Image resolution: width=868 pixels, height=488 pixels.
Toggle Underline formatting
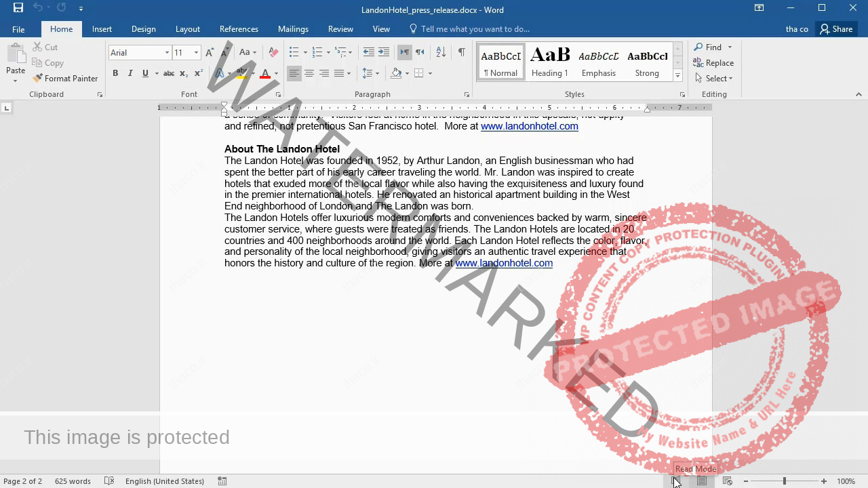click(x=145, y=73)
